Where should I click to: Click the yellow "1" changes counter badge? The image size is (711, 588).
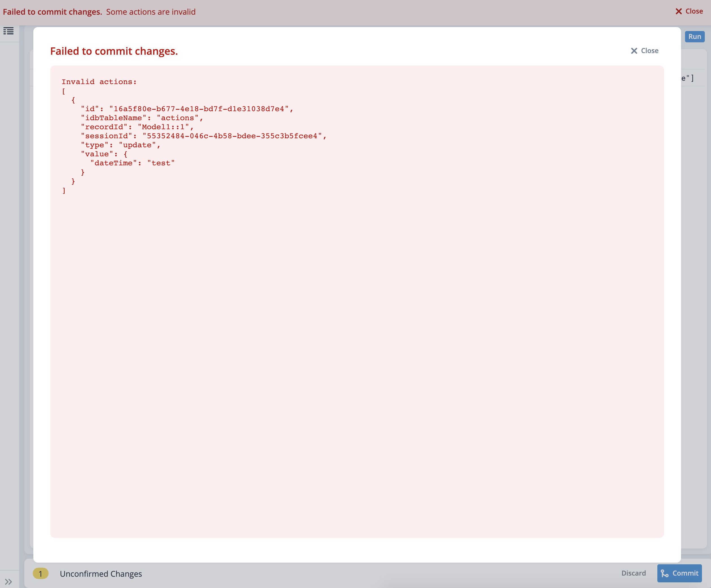coord(41,574)
